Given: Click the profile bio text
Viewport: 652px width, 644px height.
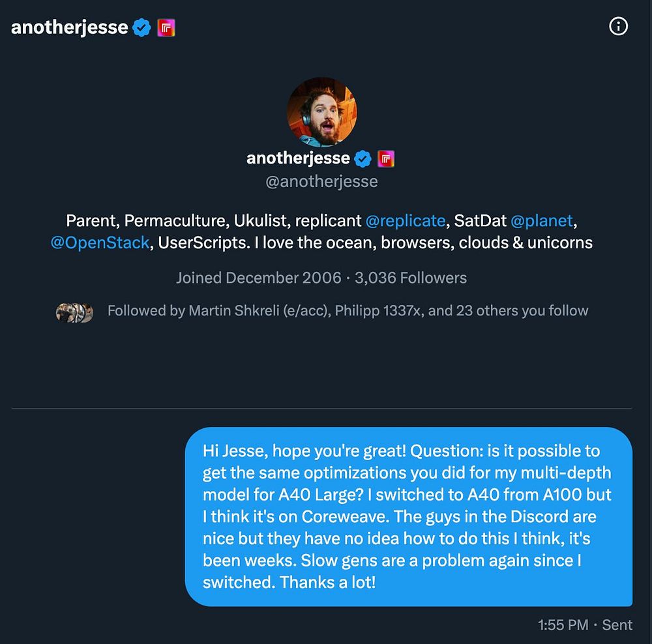Looking at the screenshot, I should pyautogui.click(x=322, y=231).
